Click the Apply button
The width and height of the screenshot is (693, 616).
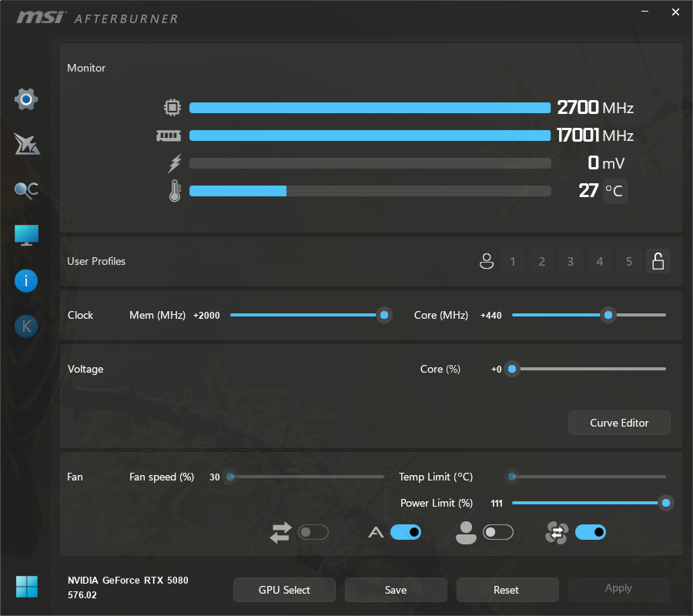coord(619,588)
